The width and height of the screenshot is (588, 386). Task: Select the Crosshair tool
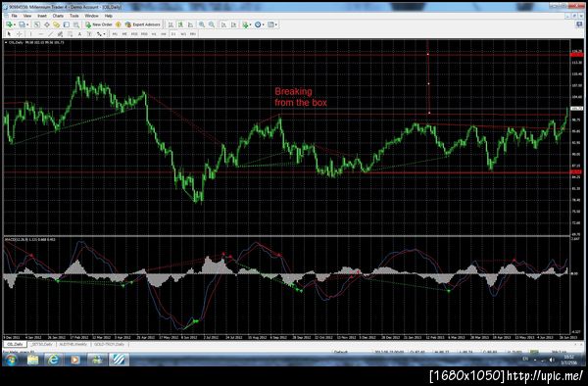[x=20, y=34]
